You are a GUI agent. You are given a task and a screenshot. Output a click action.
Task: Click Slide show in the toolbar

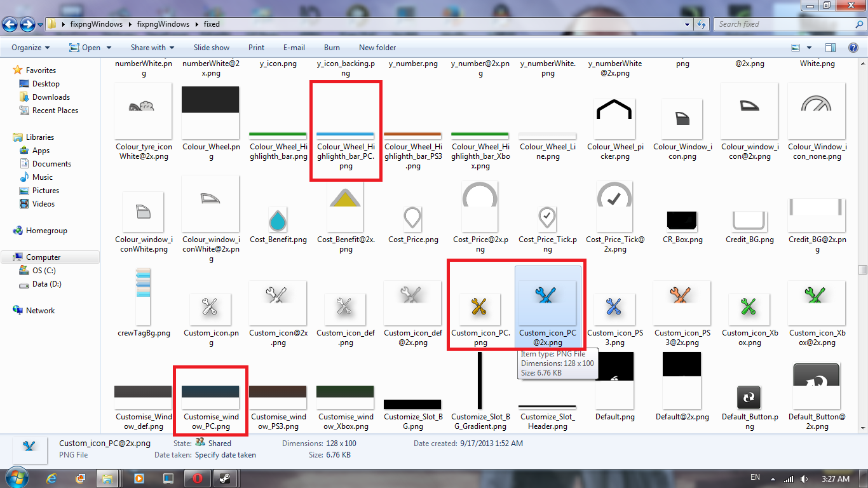pos(212,48)
